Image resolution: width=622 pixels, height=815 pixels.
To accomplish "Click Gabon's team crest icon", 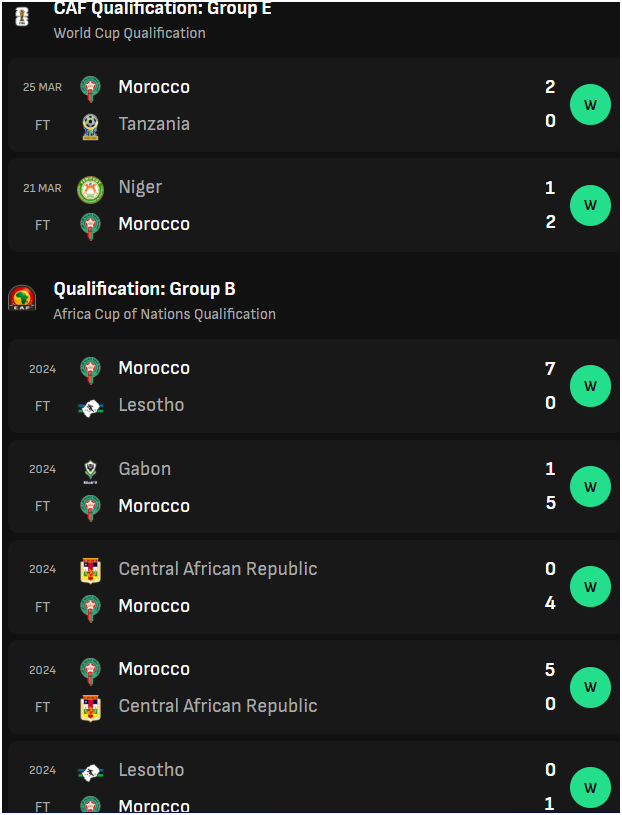I will pyautogui.click(x=90, y=472).
